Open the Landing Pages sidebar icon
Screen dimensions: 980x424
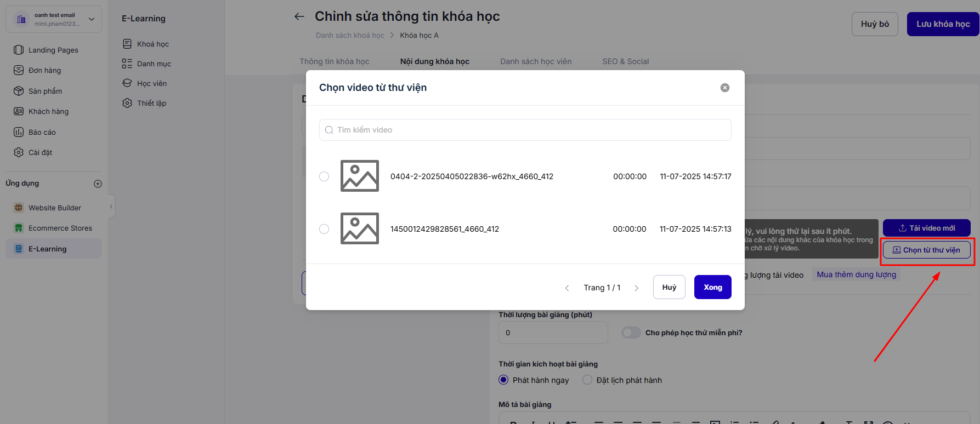click(19, 50)
